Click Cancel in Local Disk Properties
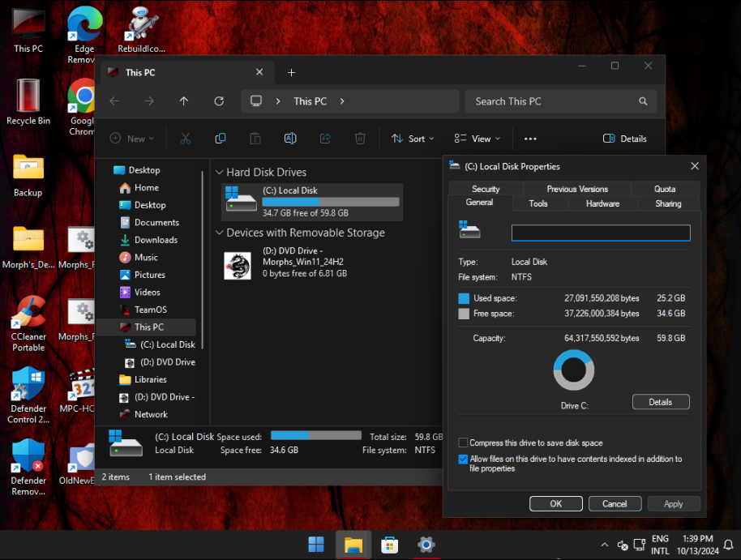741x560 pixels. coord(615,504)
